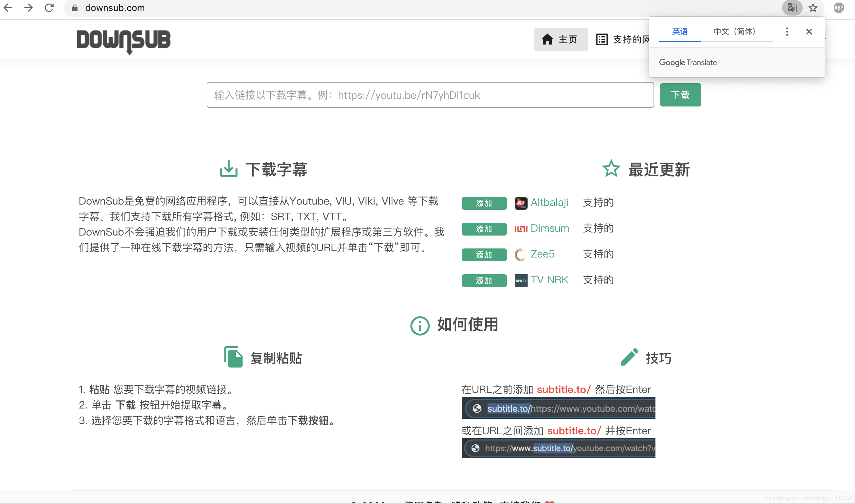The image size is (855, 504).
Task: Click the TV NRK logo icon
Action: tap(520, 280)
